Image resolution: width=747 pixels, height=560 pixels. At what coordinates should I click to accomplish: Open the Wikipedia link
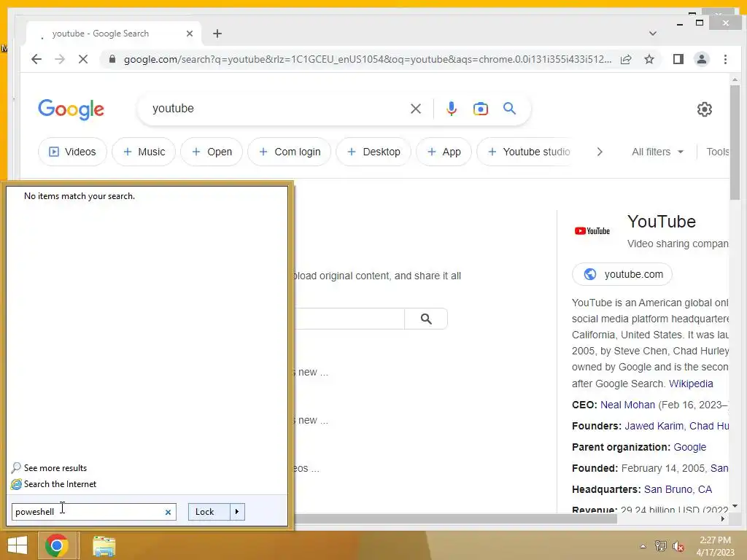pos(691,384)
